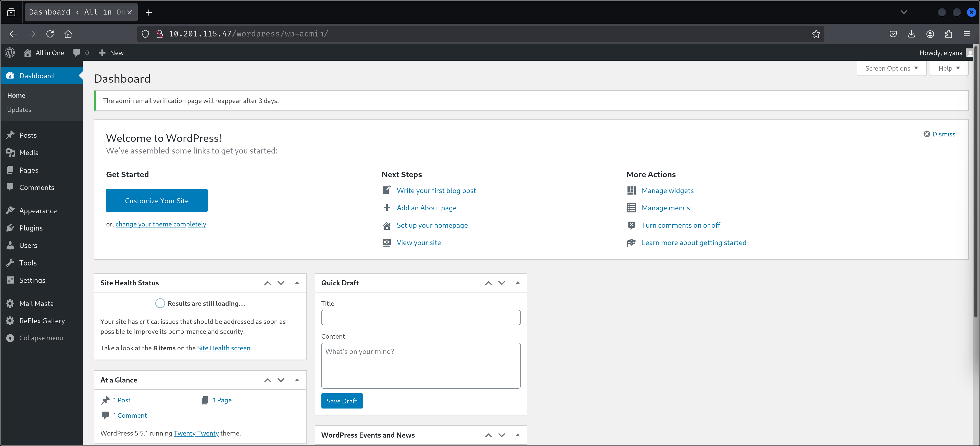Toggle the At a Glance panel triangle
The height and width of the screenshot is (446, 980).
pos(297,380)
